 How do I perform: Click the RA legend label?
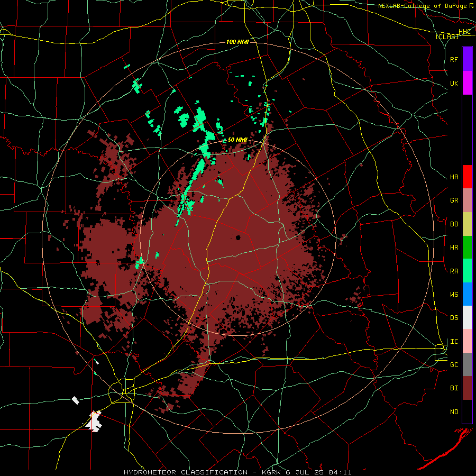click(x=454, y=271)
